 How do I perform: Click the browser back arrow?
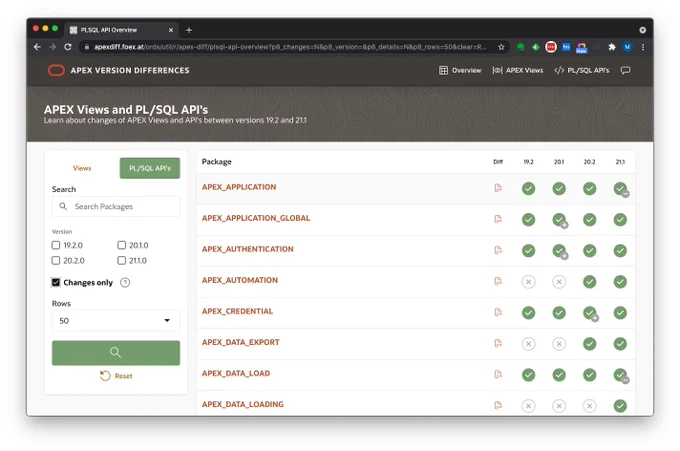(x=37, y=47)
